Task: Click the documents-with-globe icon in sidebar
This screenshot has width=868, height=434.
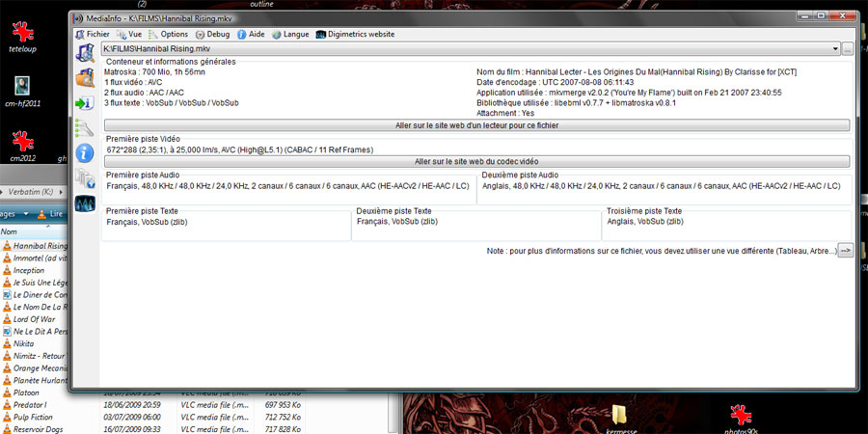Action: 85,178
